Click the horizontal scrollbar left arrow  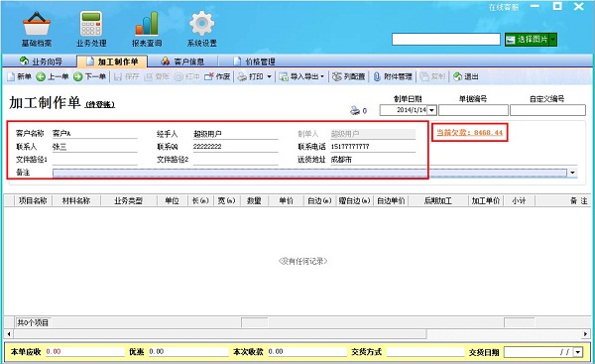[x=9, y=334]
